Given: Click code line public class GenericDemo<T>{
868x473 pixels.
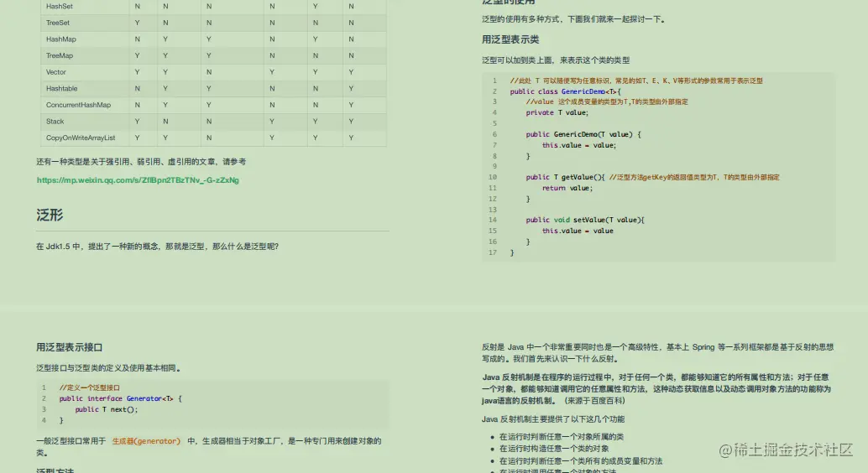Looking at the screenshot, I should pyautogui.click(x=565, y=91).
